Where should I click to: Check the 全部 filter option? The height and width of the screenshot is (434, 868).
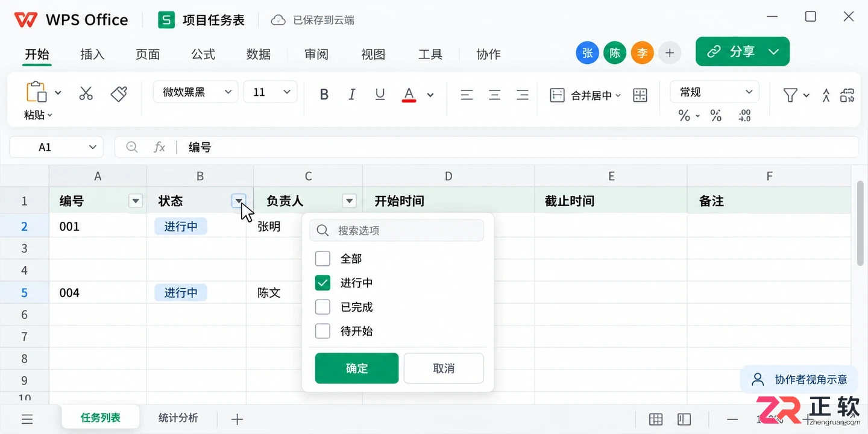[x=323, y=259]
